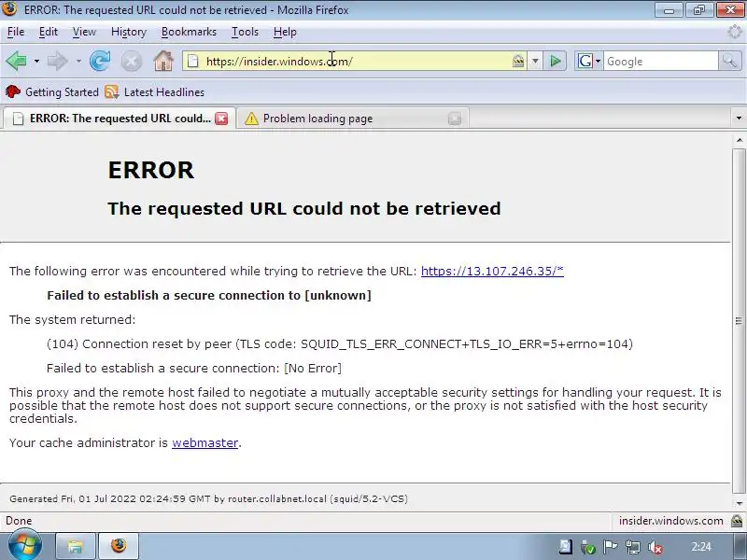Click the green Go button
This screenshot has height=560, width=747.
(x=555, y=61)
